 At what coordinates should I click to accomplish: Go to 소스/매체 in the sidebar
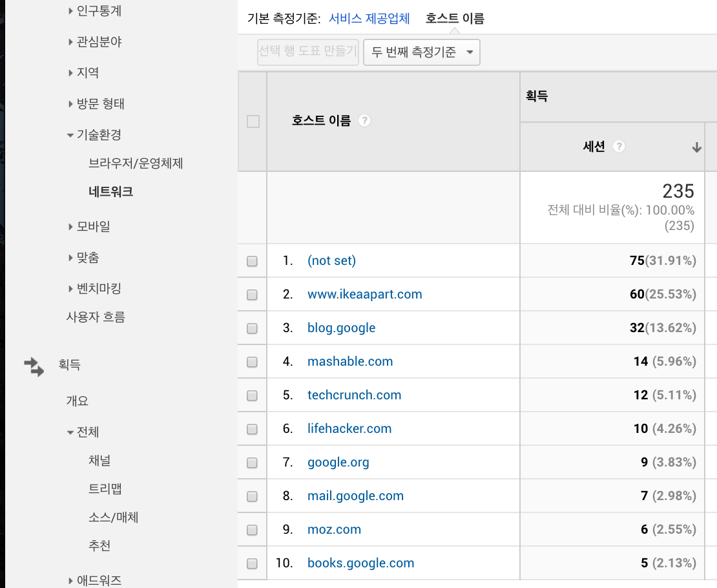[x=114, y=518]
